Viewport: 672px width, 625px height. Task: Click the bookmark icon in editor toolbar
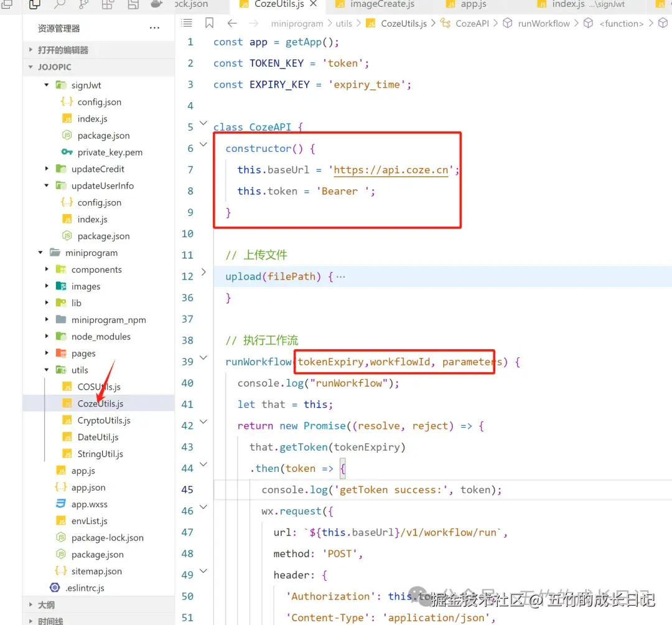(209, 23)
